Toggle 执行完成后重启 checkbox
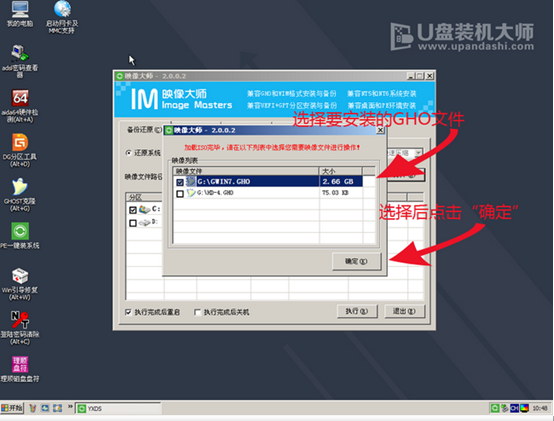Image resolution: width=554 pixels, height=421 pixels. click(x=128, y=312)
